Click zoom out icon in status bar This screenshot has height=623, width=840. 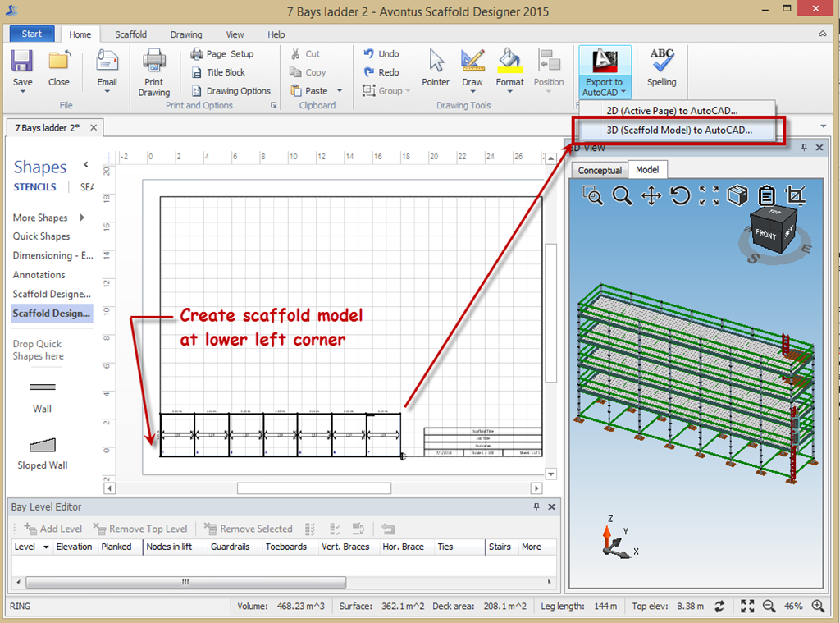(769, 607)
